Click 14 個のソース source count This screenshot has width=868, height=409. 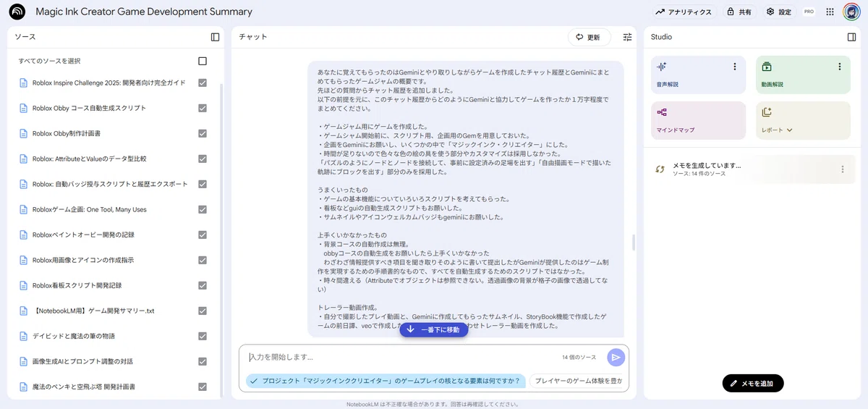(x=579, y=358)
